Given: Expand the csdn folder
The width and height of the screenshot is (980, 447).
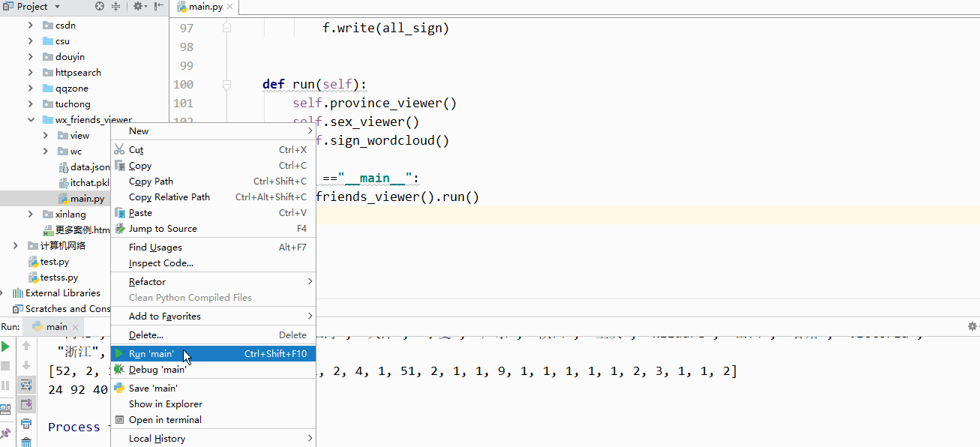Looking at the screenshot, I should coord(31,25).
